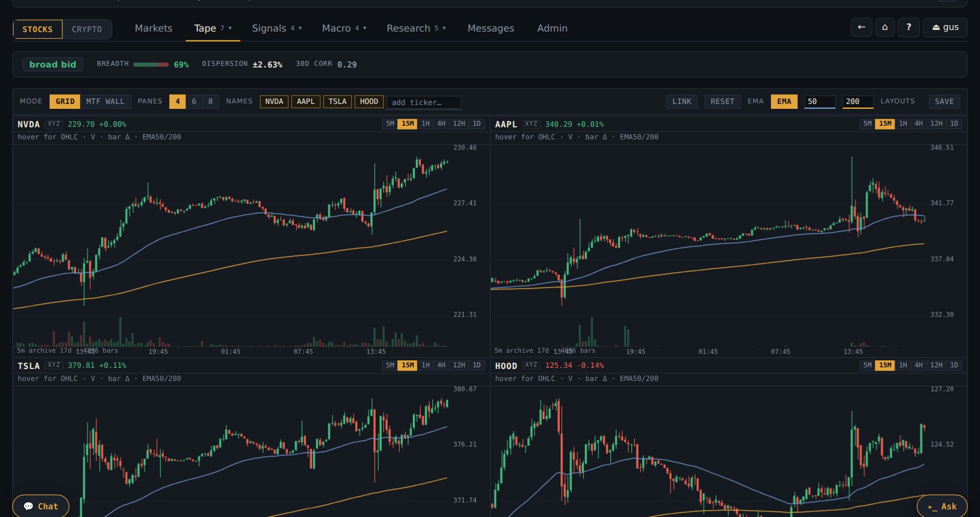Image resolution: width=980 pixels, height=517 pixels.
Task: Set pane count to 4
Action: [x=177, y=101]
